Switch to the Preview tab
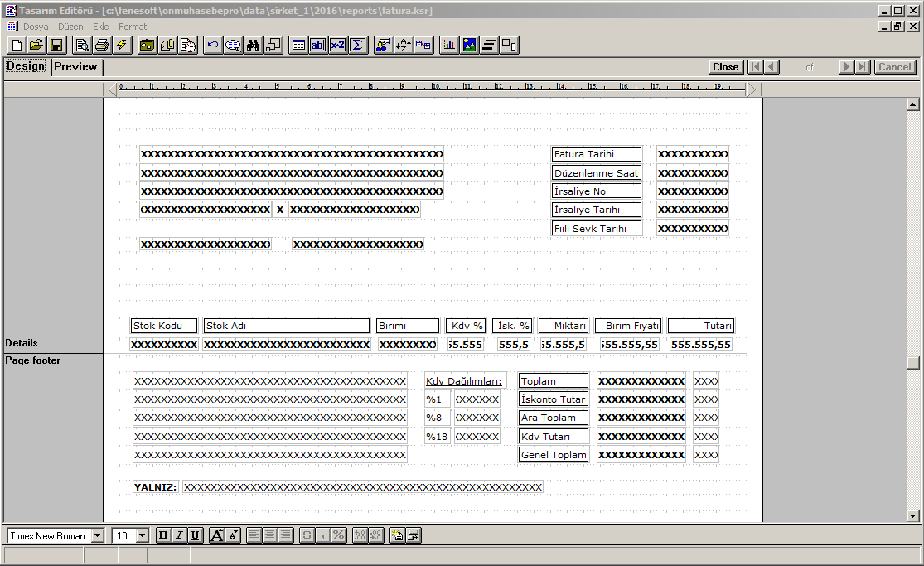The width and height of the screenshot is (924, 566). click(75, 67)
